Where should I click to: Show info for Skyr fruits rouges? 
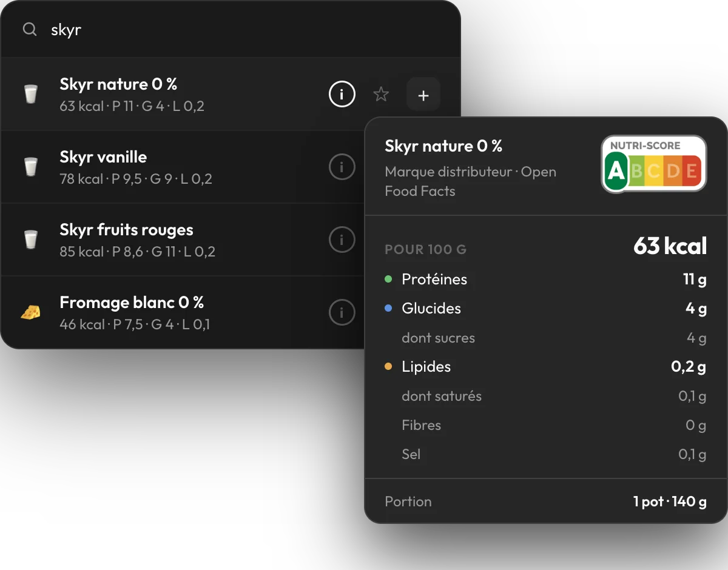click(342, 240)
